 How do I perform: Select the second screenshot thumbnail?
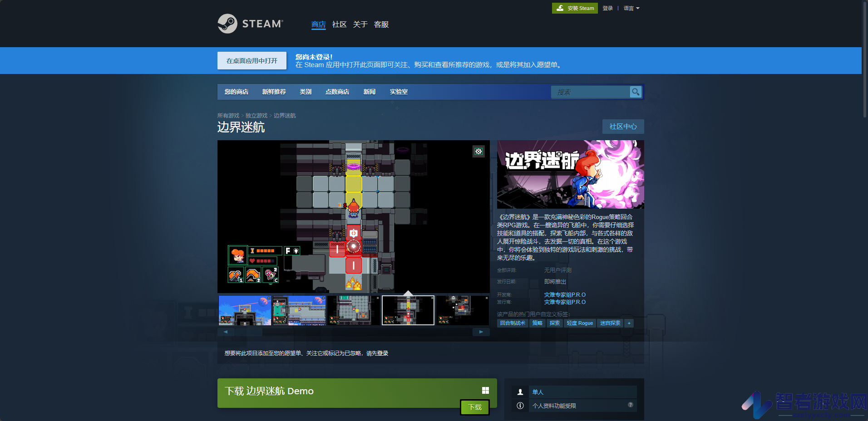pyautogui.click(x=299, y=310)
